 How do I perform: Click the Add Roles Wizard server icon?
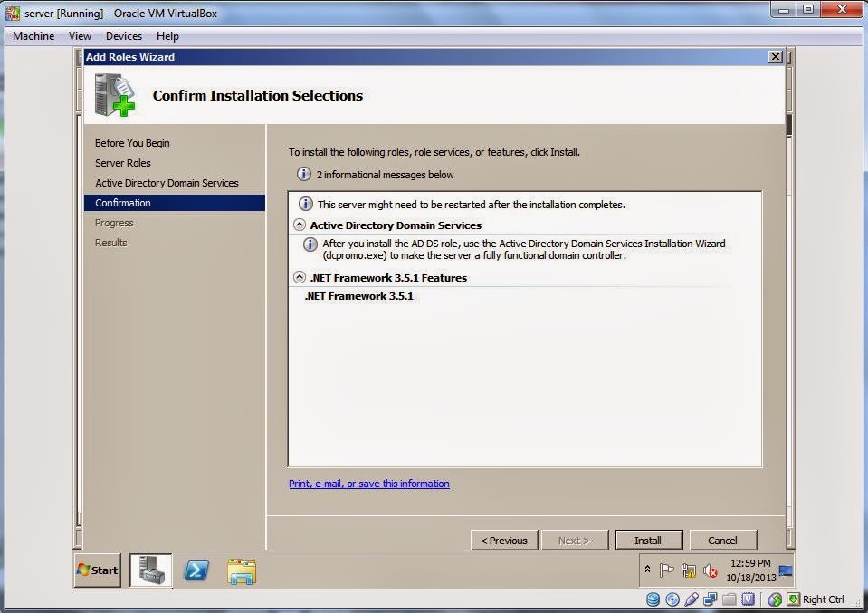(115, 95)
